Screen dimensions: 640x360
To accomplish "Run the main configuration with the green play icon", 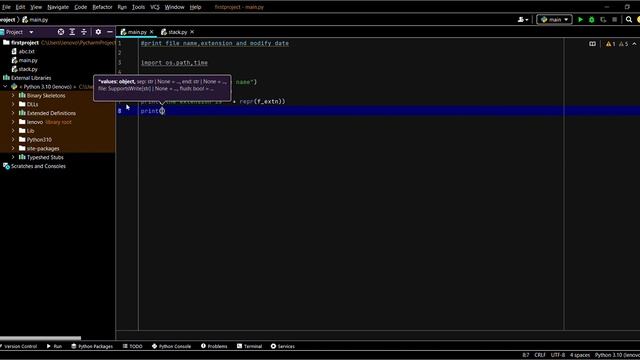I will pyautogui.click(x=580, y=20).
